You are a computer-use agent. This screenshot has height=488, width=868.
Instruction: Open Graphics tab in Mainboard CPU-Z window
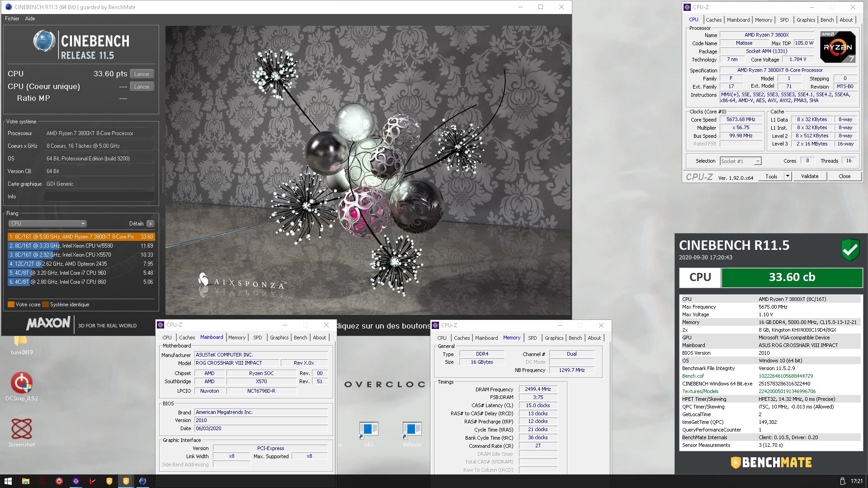[x=279, y=338]
